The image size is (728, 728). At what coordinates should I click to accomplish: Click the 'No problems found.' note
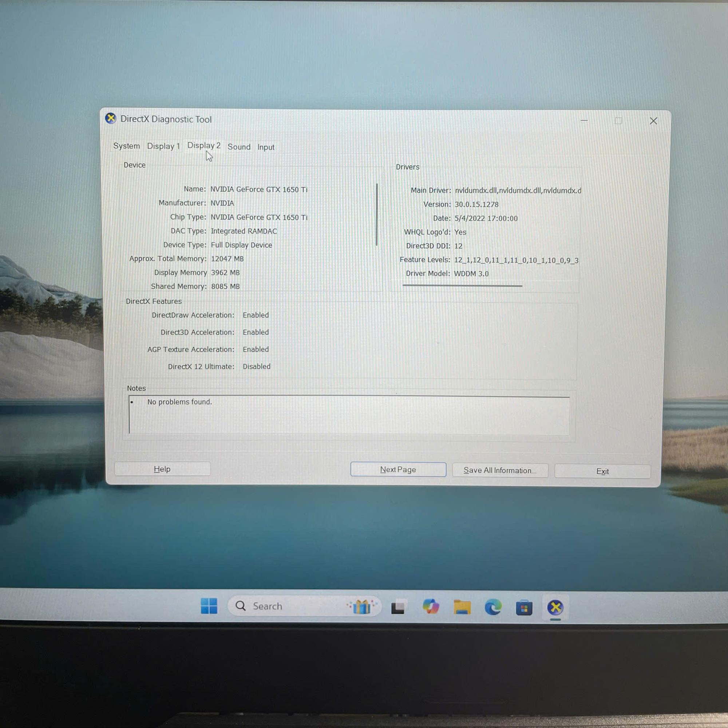coord(180,402)
